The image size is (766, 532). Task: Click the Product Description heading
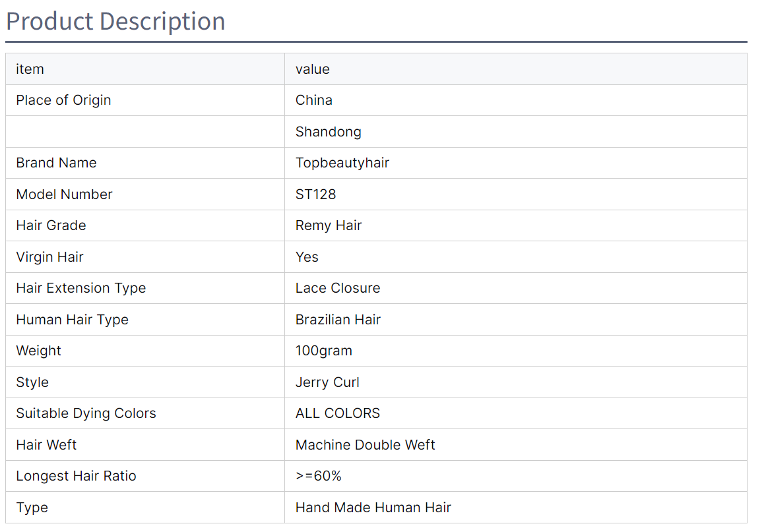point(115,22)
